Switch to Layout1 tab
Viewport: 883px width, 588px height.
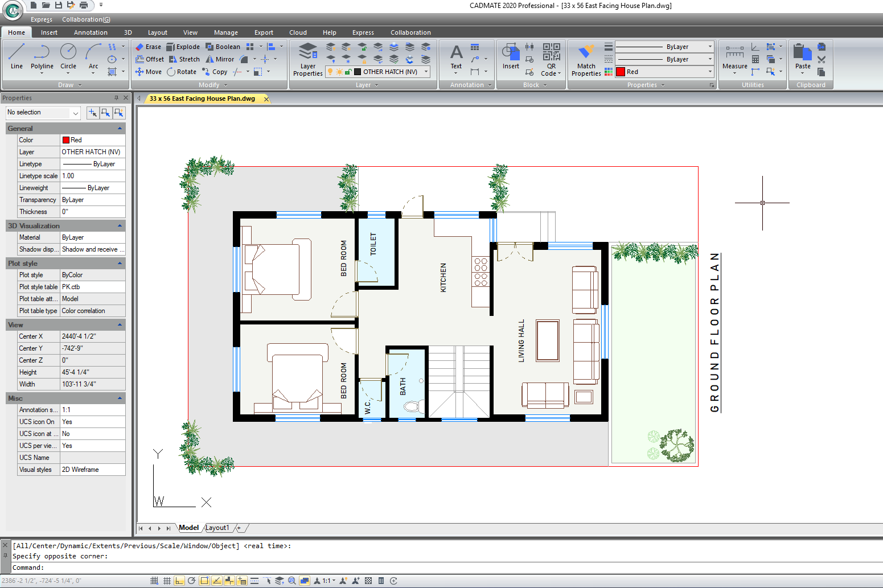pyautogui.click(x=217, y=528)
